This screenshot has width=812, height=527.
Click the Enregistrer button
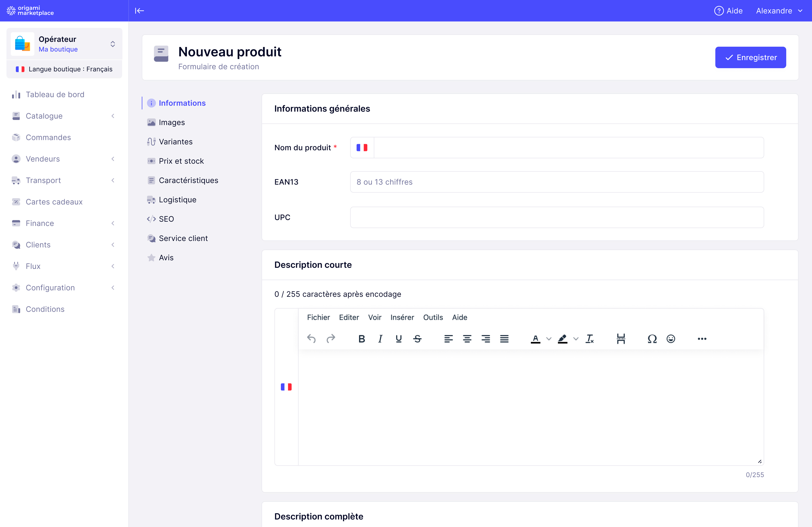coord(751,57)
